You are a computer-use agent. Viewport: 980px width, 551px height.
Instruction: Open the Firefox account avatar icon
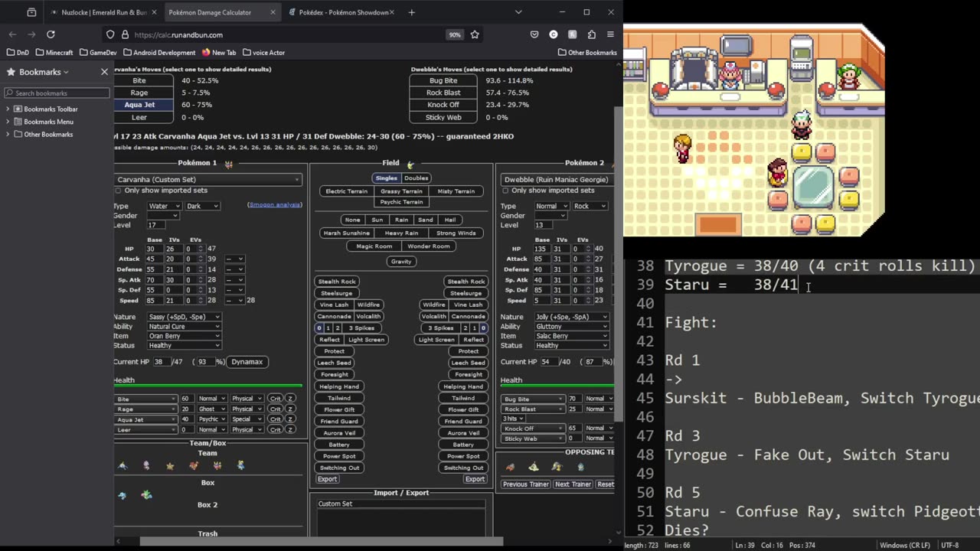pyautogui.click(x=554, y=34)
